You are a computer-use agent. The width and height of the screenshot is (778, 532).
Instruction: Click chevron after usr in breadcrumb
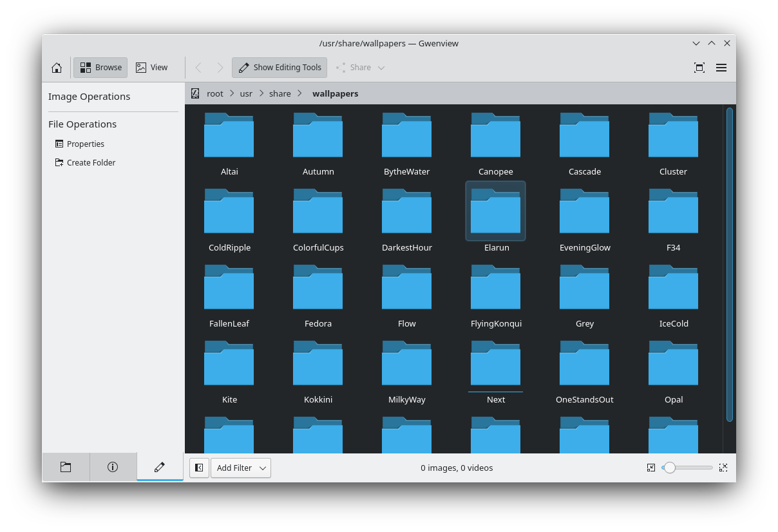pos(261,93)
